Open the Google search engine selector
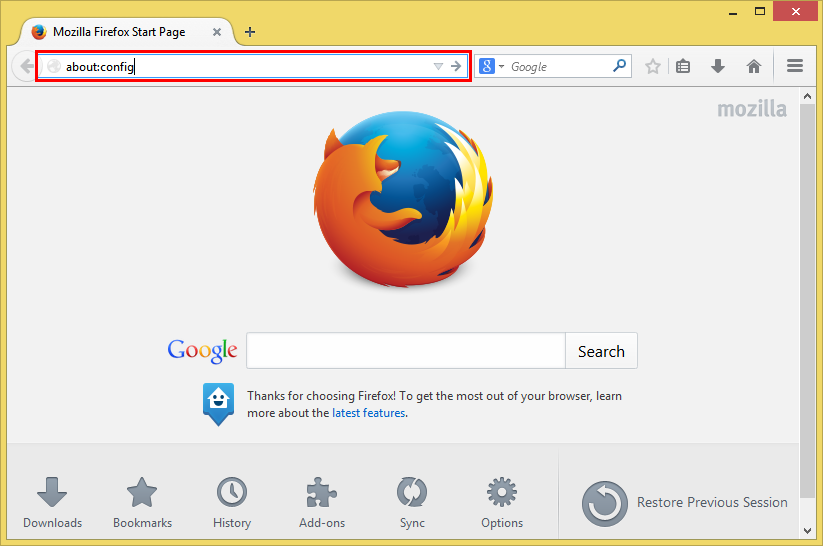The width and height of the screenshot is (823, 546). pos(491,66)
